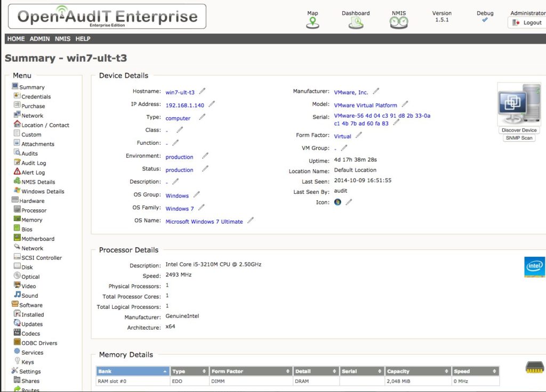This screenshot has height=392, width=546.
Task: Click the Virtual form factor link
Action: [x=343, y=136]
